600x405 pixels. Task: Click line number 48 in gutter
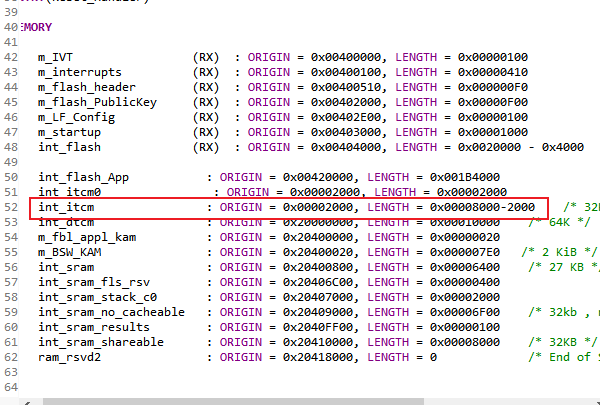click(11, 147)
